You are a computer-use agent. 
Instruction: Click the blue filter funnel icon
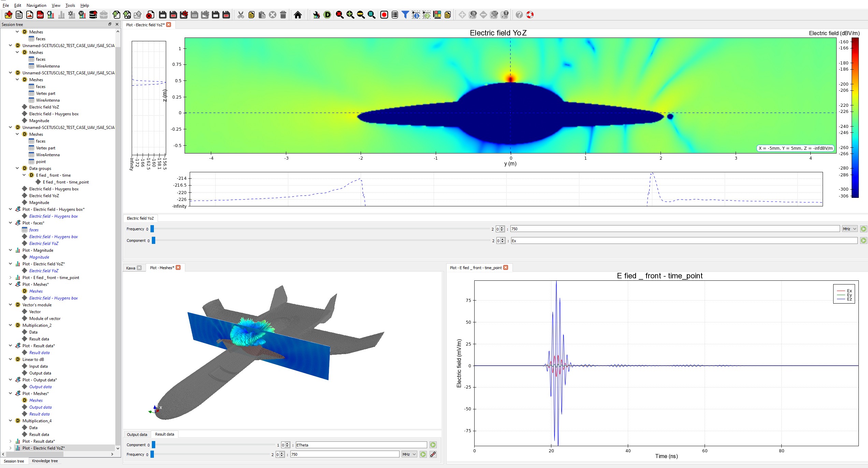pyautogui.click(x=405, y=15)
